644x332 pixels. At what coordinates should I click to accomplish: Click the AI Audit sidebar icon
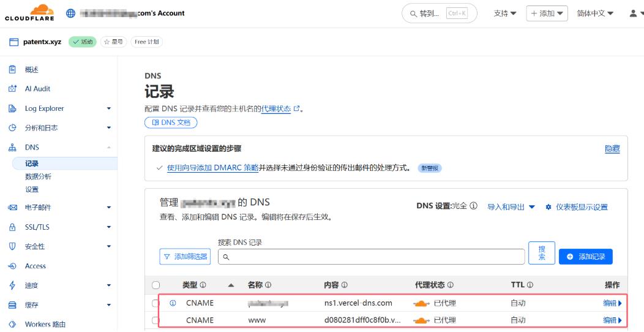12,89
